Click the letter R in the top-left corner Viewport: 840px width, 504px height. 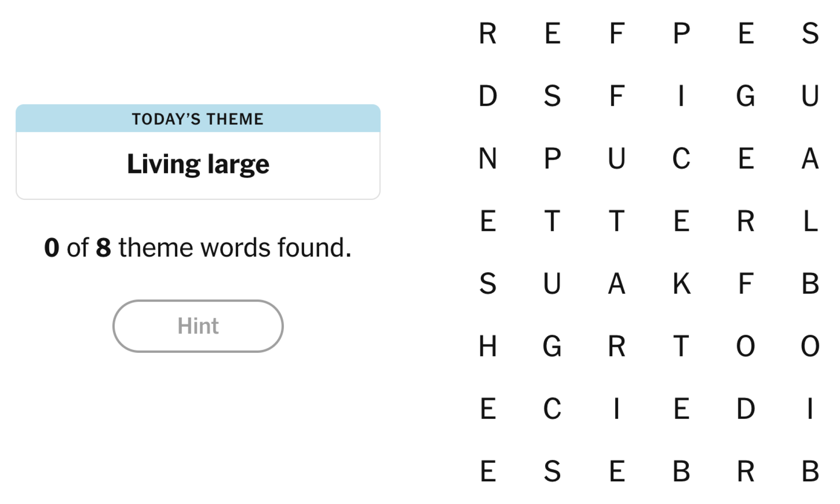point(487,34)
